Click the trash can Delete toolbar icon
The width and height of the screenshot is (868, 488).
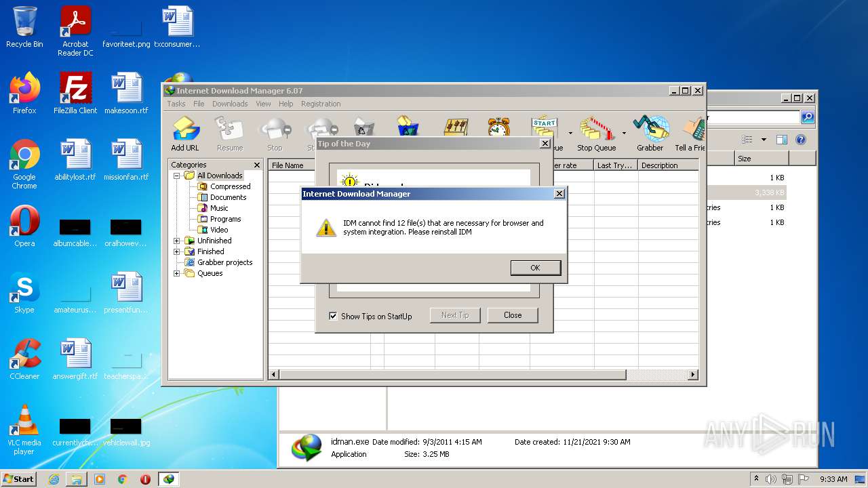[364, 127]
